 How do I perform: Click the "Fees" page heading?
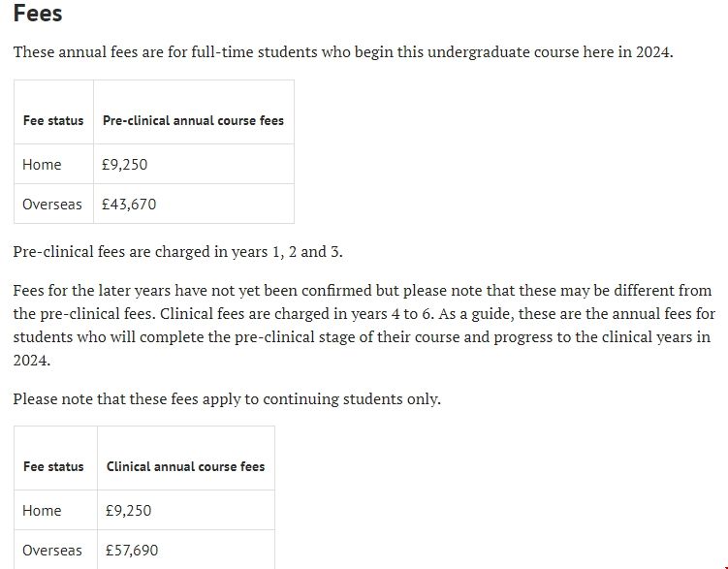[38, 15]
